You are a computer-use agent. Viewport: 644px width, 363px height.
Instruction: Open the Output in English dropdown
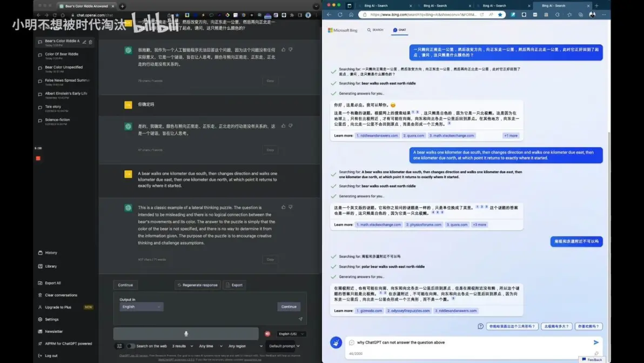tap(142, 307)
